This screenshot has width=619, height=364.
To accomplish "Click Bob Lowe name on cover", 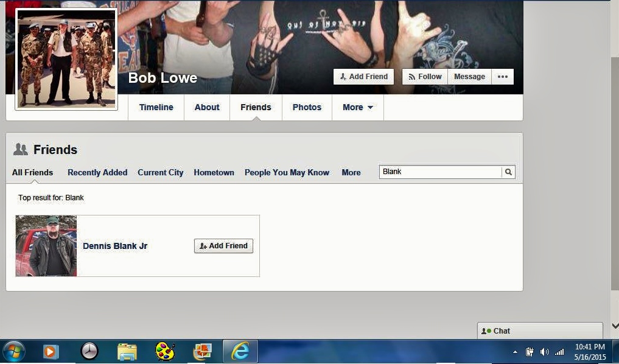I will pyautogui.click(x=163, y=78).
